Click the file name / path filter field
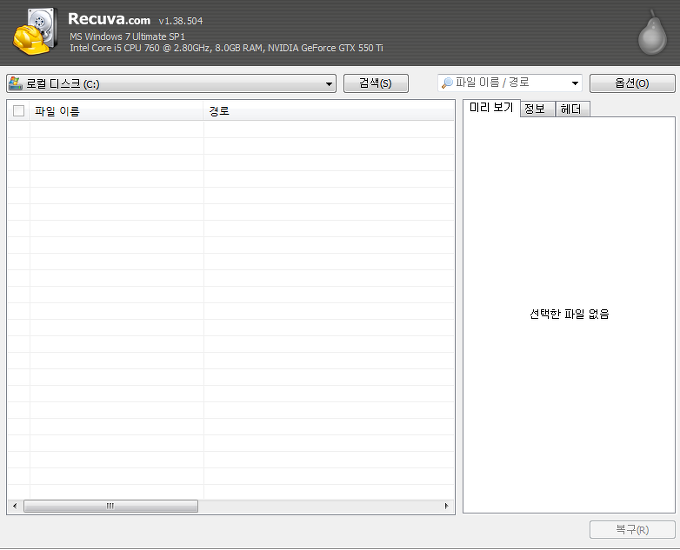680x550 pixels. click(x=510, y=83)
